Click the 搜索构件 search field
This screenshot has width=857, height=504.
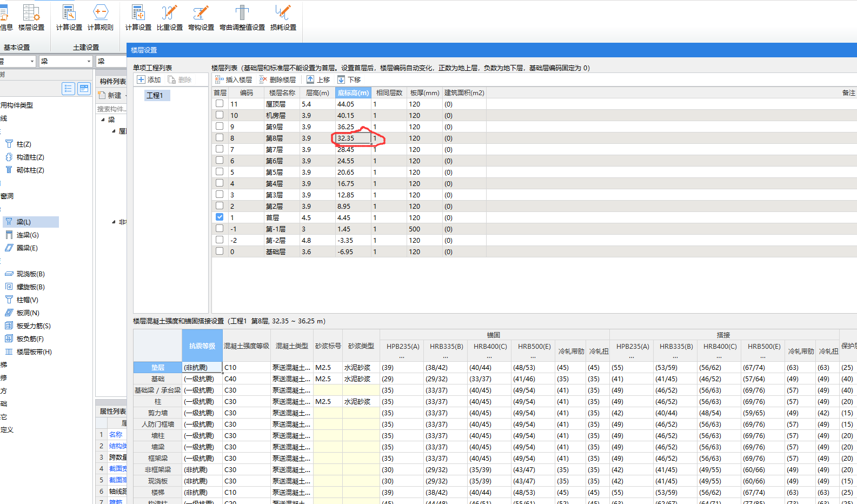click(x=111, y=109)
